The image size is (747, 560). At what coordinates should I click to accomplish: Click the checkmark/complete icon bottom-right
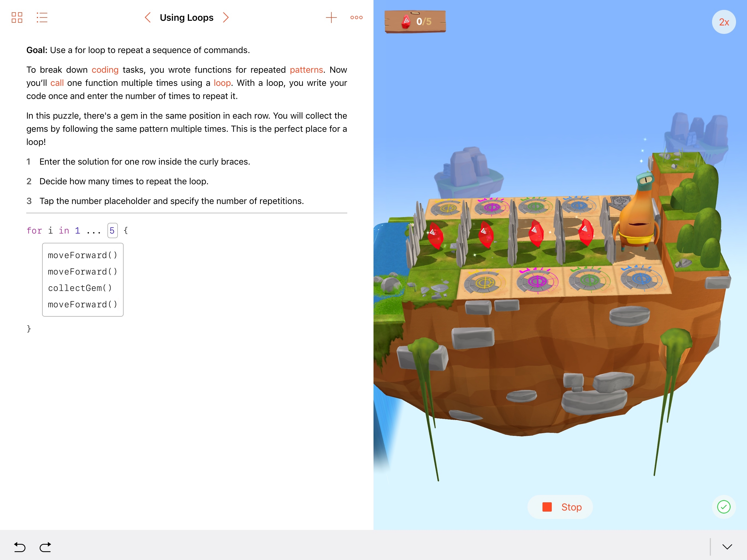click(724, 506)
